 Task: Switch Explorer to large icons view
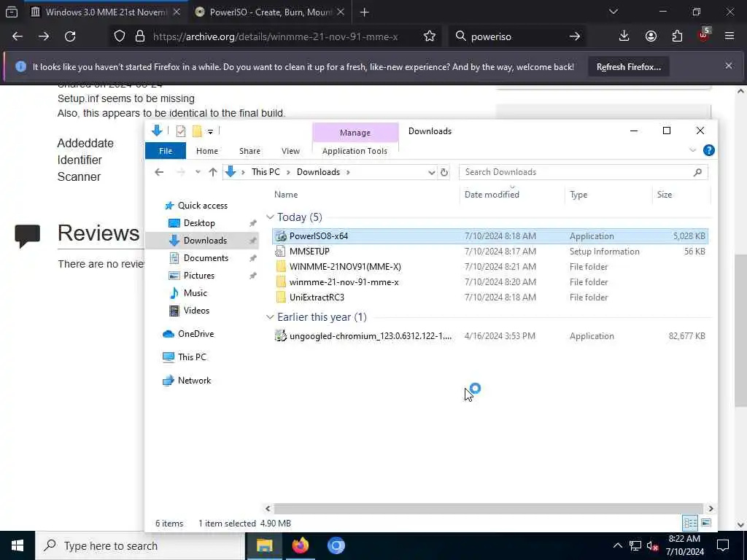click(x=706, y=523)
